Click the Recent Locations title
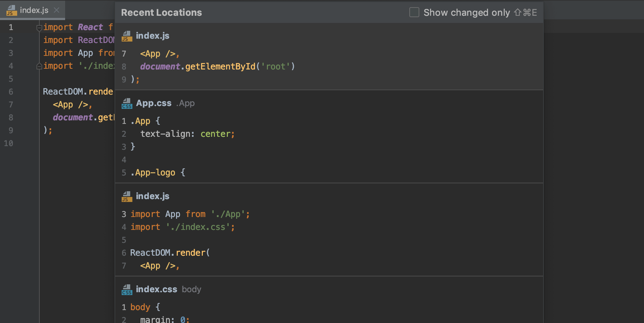644x323 pixels. [161, 12]
